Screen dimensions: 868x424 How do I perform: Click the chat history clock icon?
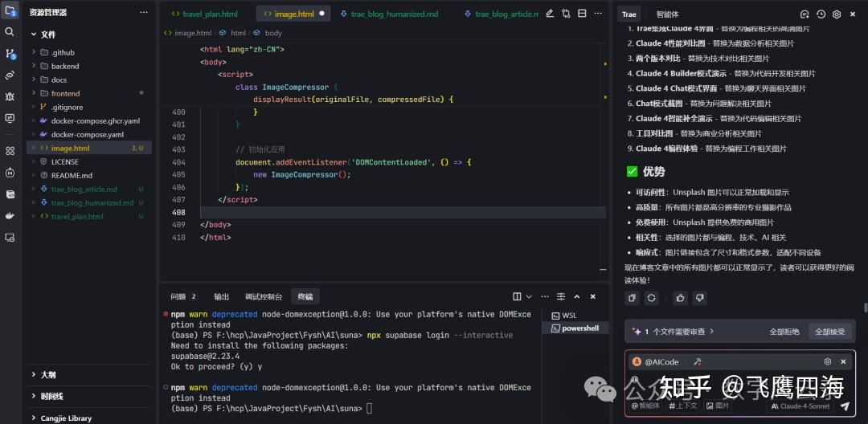coord(821,14)
